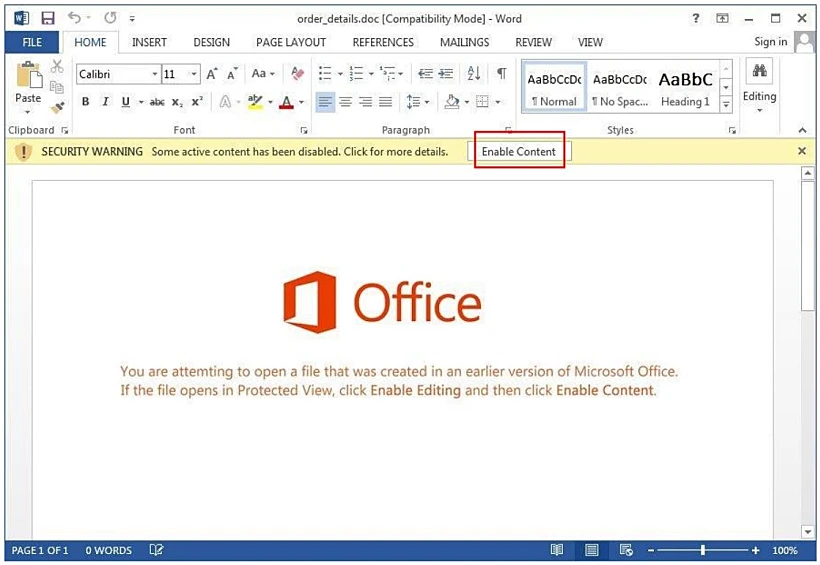820x565 pixels.
Task: Expand the Styles gallery more arrow
Action: point(726,104)
